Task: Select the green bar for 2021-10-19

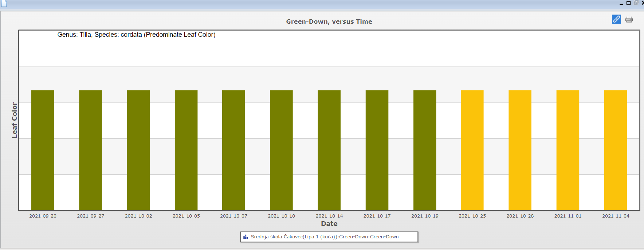Action: tap(425, 150)
